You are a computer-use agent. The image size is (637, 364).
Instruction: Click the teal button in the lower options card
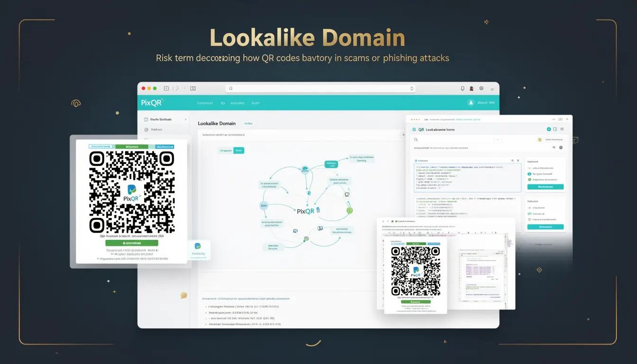tap(546, 227)
